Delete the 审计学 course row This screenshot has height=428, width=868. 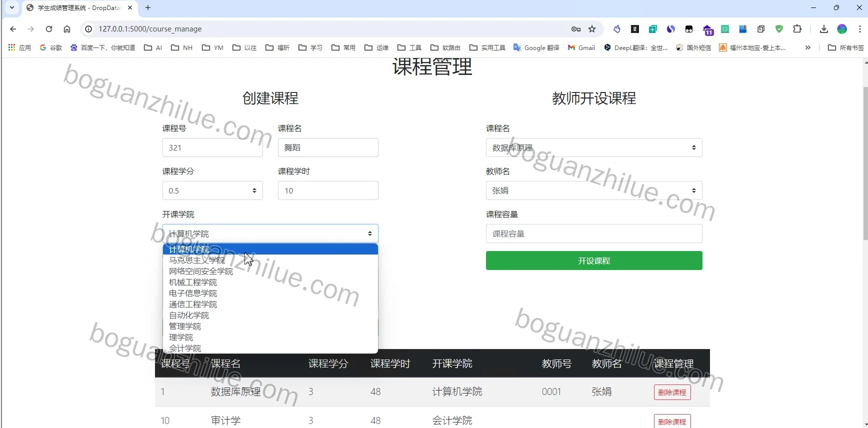[x=672, y=421]
